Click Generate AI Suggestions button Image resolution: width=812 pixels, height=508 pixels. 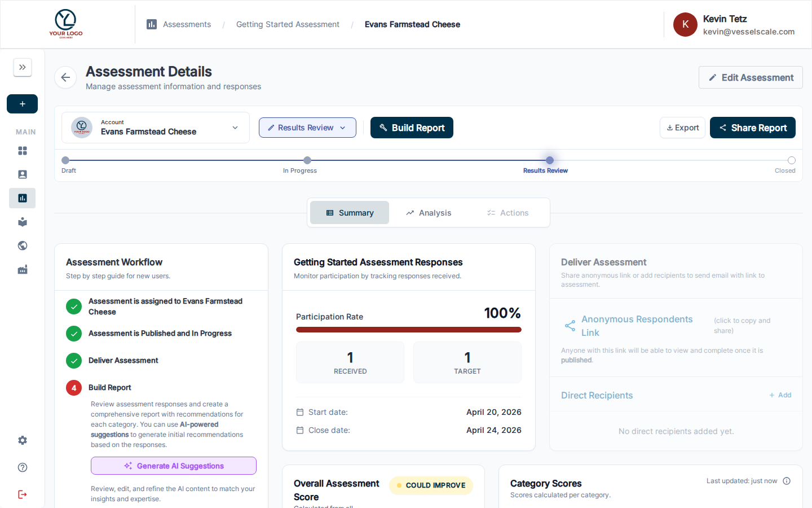(x=174, y=466)
